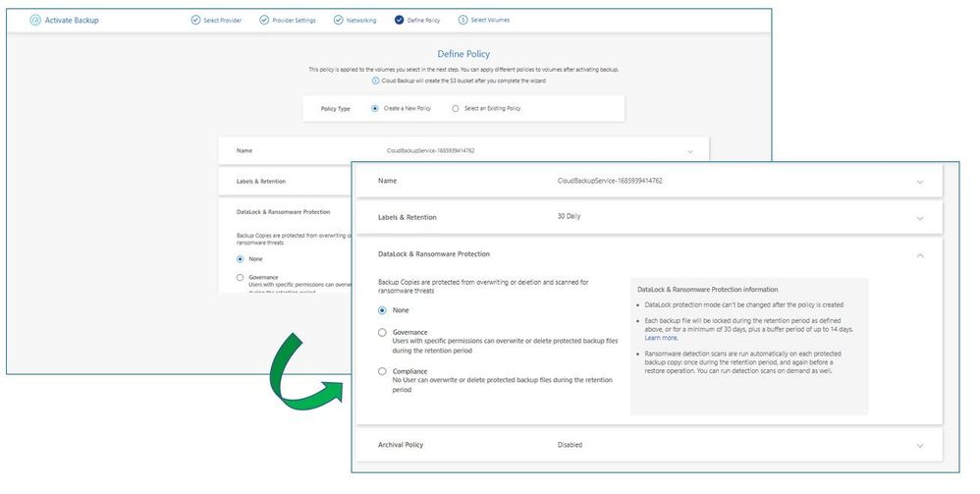Select the Create a New Policy radio

coord(375,108)
